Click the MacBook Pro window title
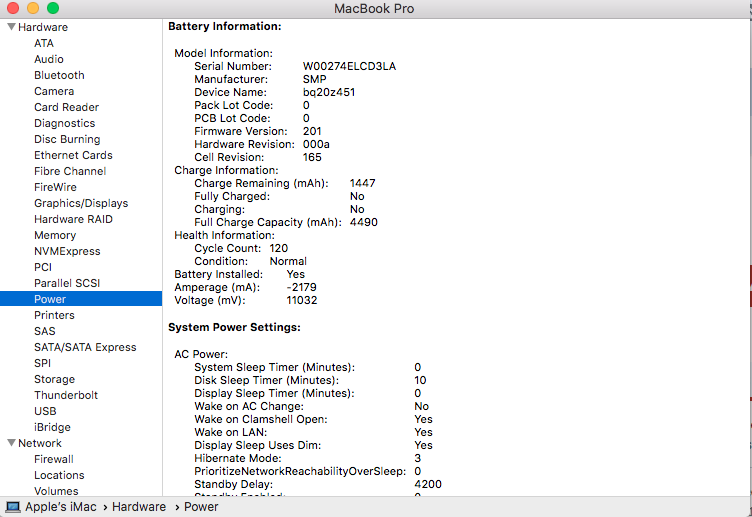The image size is (752, 517). point(374,9)
